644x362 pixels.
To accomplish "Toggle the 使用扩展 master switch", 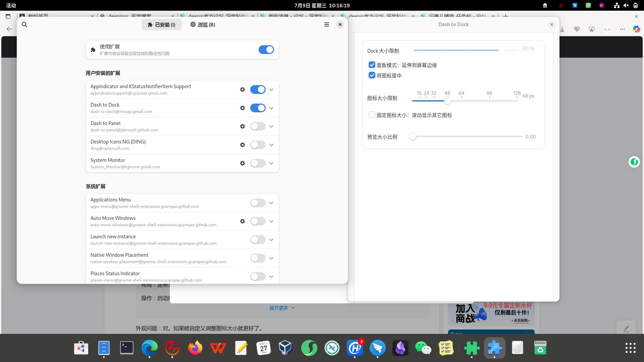I will click(266, 50).
